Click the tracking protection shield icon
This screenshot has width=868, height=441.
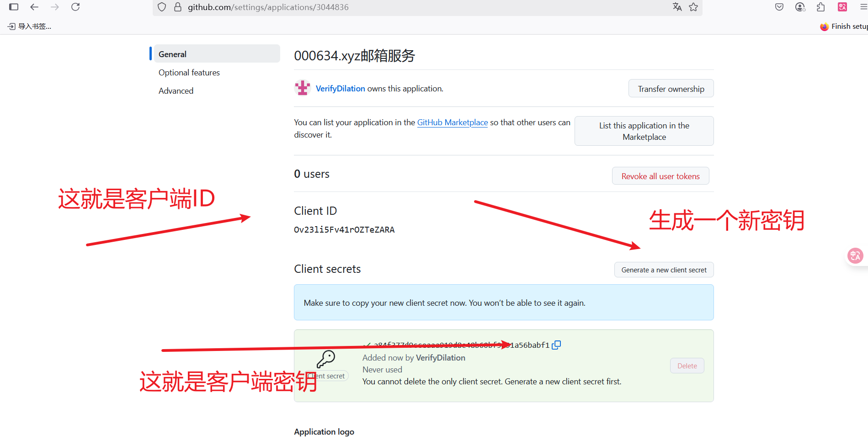tap(162, 7)
